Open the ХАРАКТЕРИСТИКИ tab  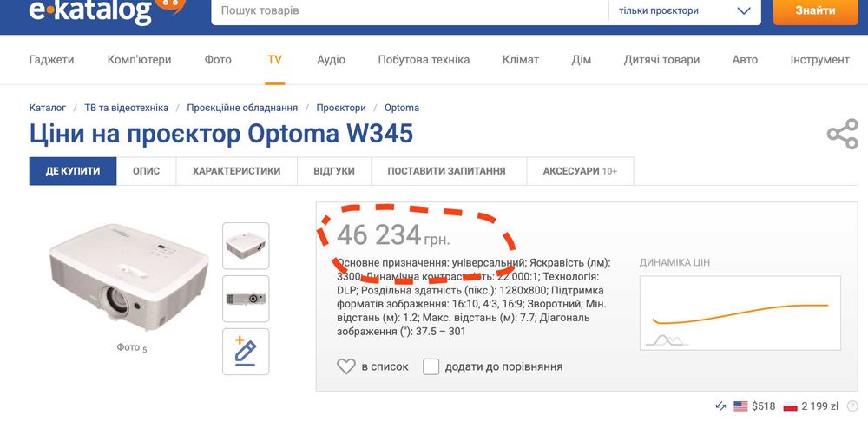pyautogui.click(x=236, y=171)
